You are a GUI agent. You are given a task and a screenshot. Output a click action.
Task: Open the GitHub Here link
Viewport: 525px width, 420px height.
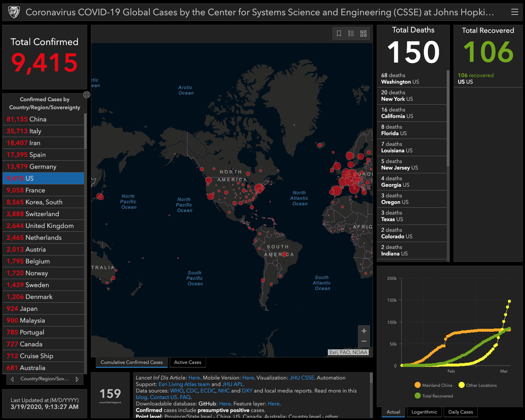click(225, 404)
